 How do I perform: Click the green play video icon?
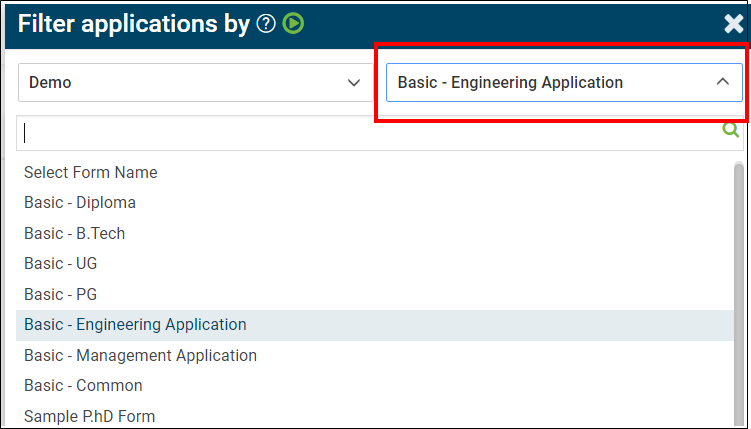(293, 23)
